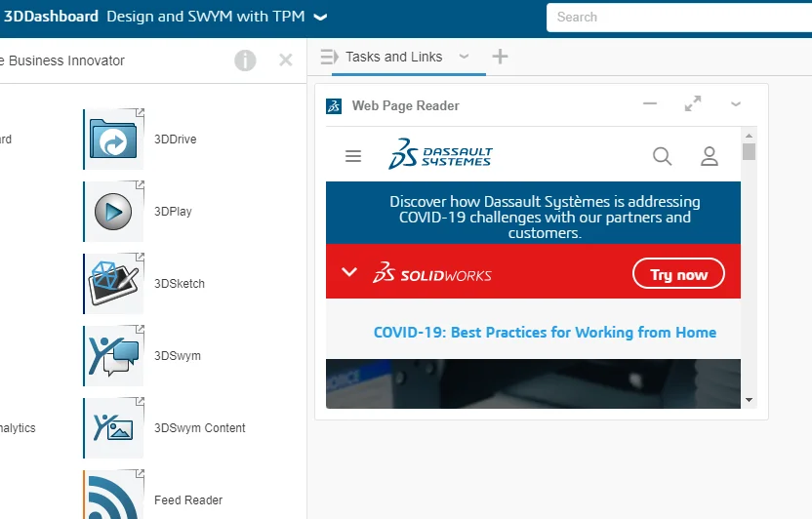
Task: Click the Web Page Reader widget logo icon
Action: pyautogui.click(x=334, y=106)
